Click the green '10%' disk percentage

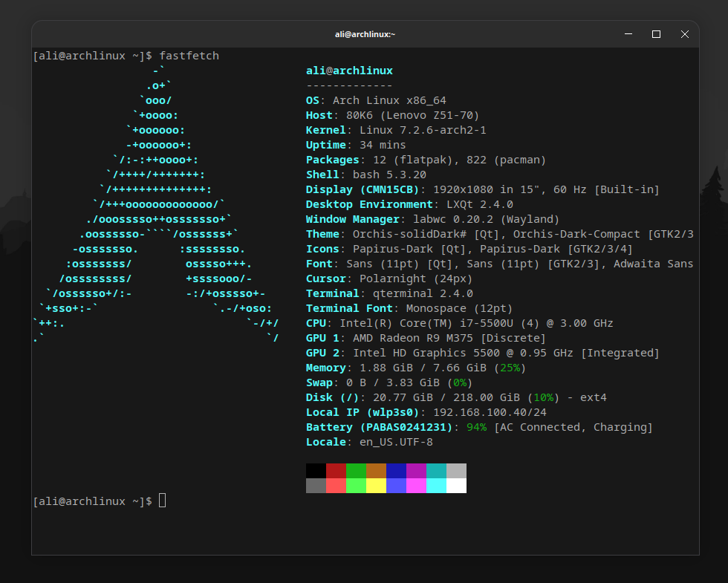coord(543,397)
